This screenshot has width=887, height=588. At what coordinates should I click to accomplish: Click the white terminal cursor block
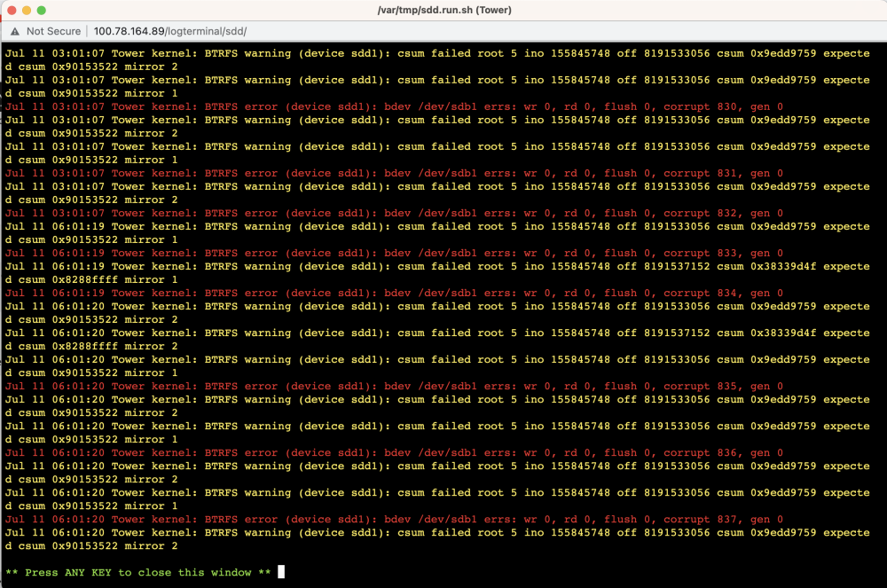(x=281, y=572)
